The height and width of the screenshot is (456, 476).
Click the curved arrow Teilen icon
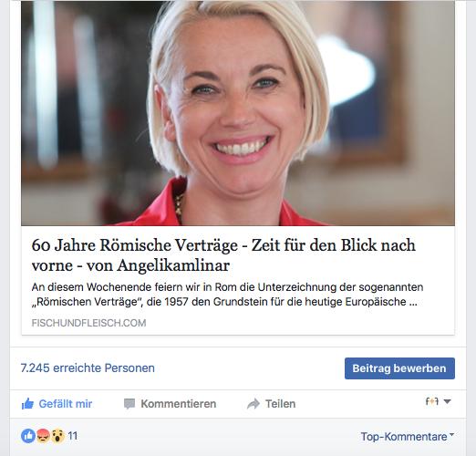[254, 404]
